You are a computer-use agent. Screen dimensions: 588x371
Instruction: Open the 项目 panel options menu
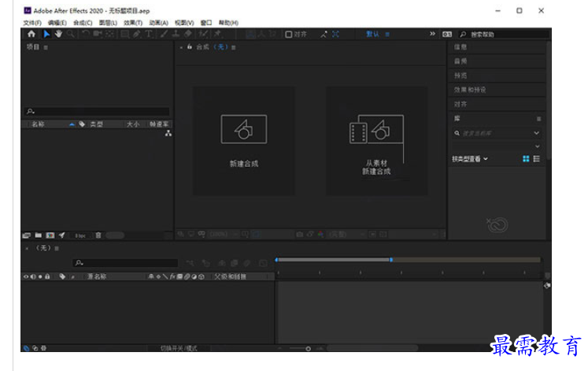pyautogui.click(x=46, y=47)
